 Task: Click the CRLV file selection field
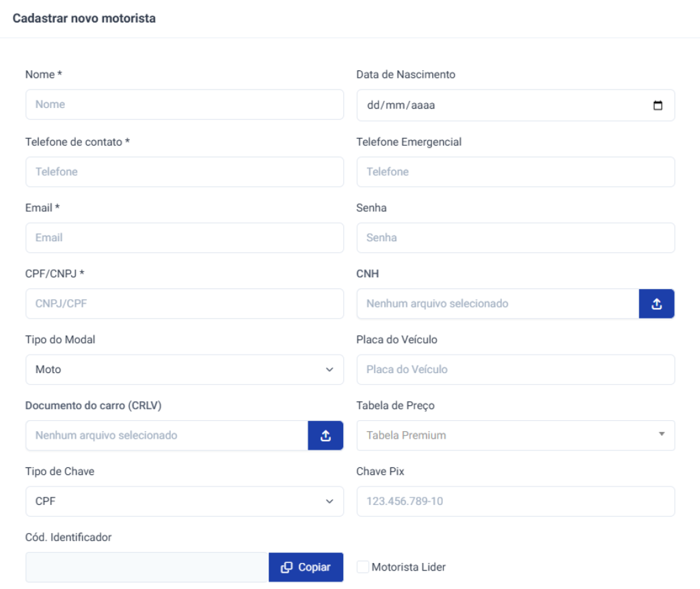(x=167, y=436)
